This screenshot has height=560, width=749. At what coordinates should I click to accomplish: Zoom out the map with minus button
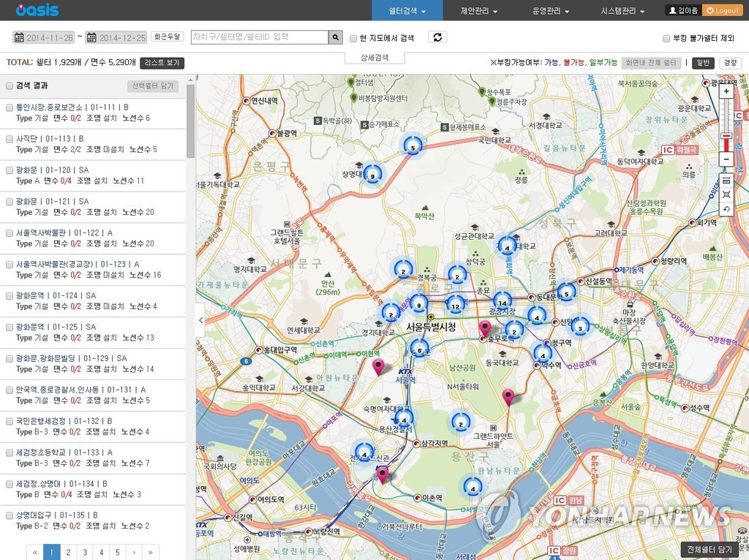[726, 159]
